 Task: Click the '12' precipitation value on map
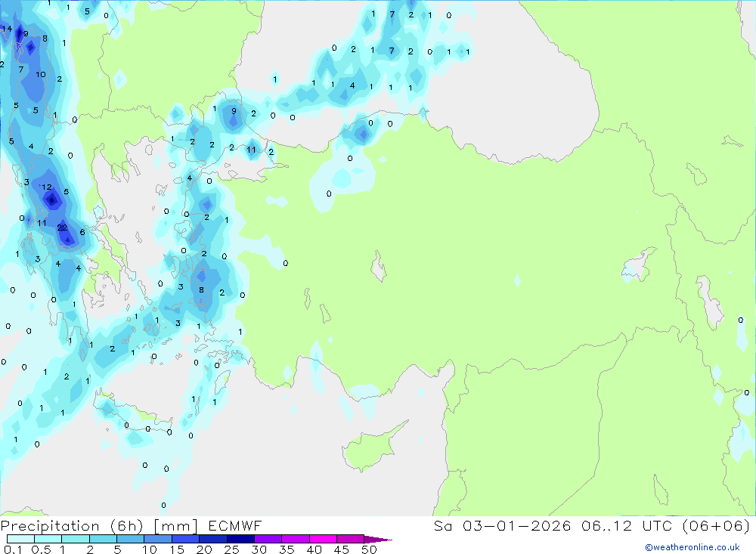click(46, 187)
